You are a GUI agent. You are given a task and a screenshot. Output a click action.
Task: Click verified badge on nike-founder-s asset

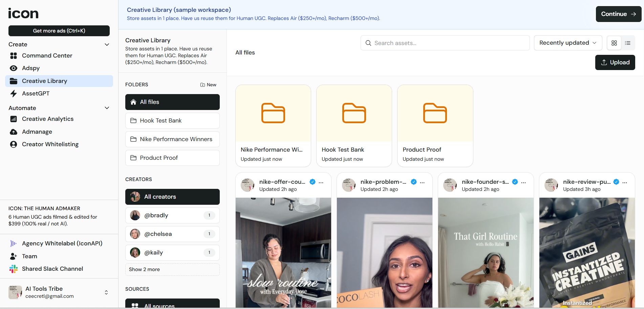coord(515,182)
